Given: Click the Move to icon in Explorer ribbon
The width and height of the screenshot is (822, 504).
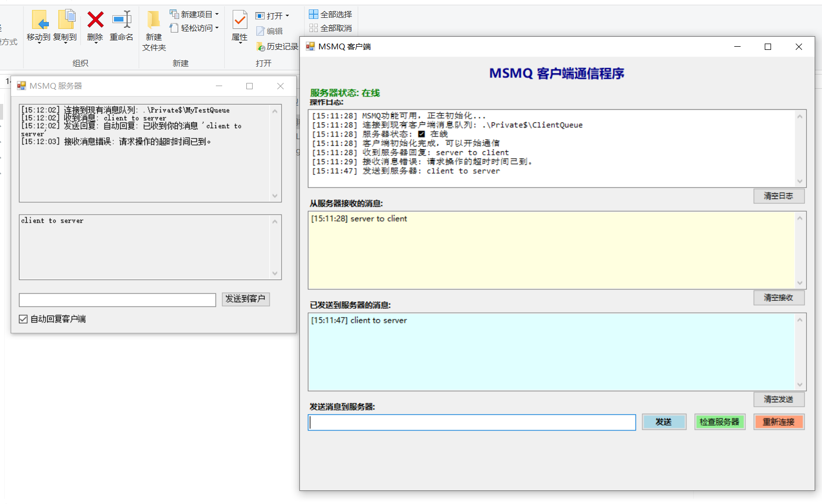Looking at the screenshot, I should (x=39, y=20).
